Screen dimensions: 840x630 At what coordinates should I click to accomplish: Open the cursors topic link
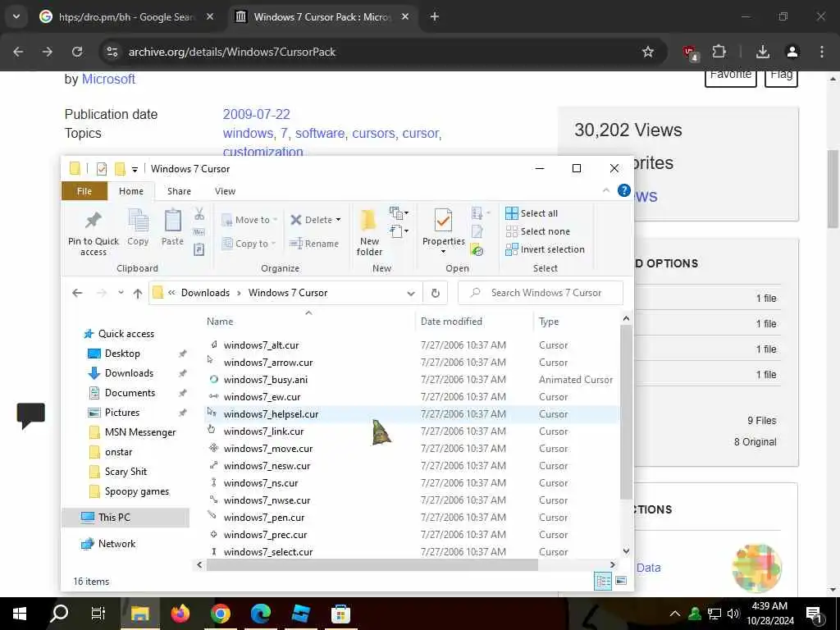coord(373,133)
